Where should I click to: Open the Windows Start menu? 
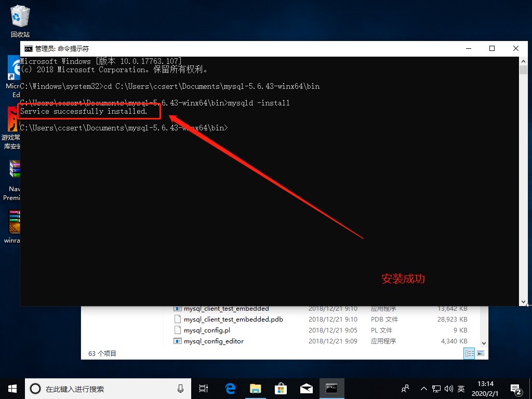click(12, 389)
